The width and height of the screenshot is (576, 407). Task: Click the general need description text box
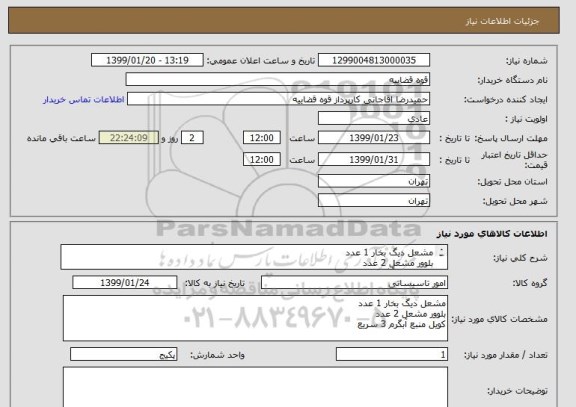tap(254, 257)
